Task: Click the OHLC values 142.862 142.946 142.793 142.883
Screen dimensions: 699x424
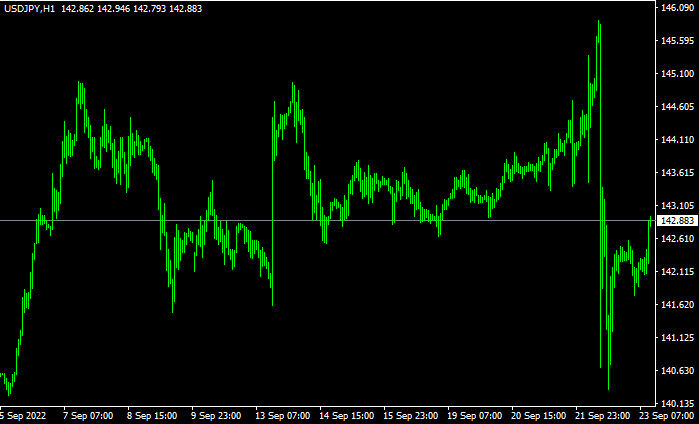Action: (132, 9)
